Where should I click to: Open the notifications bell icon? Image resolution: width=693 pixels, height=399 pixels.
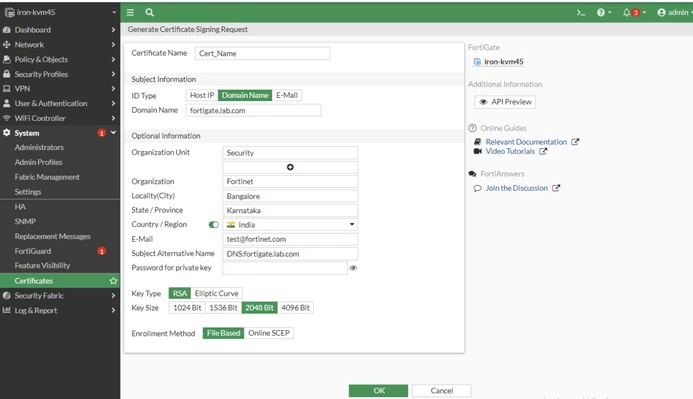[626, 12]
